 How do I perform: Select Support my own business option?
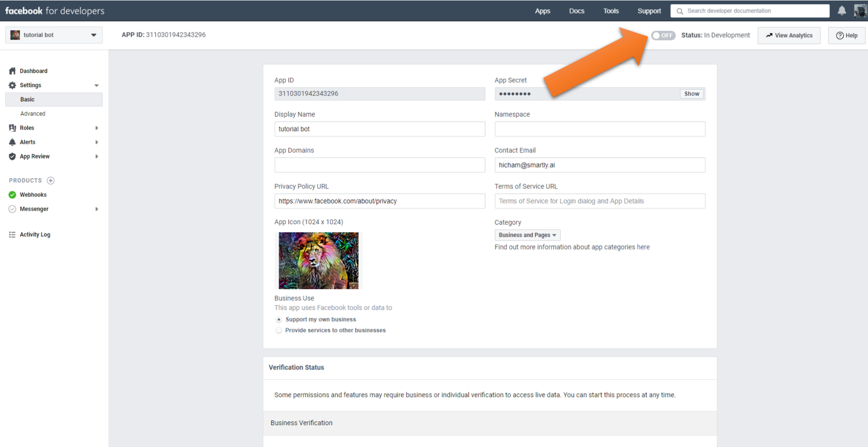click(x=279, y=319)
